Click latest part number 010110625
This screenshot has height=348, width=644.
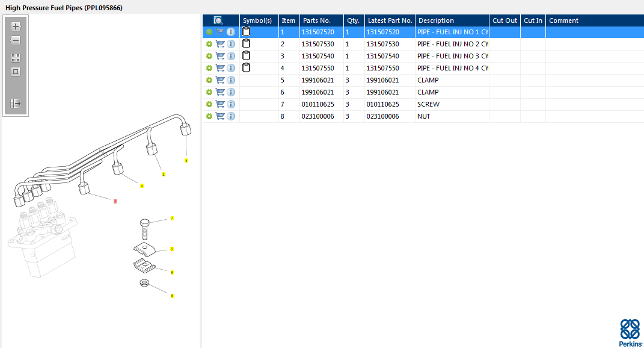coord(382,104)
